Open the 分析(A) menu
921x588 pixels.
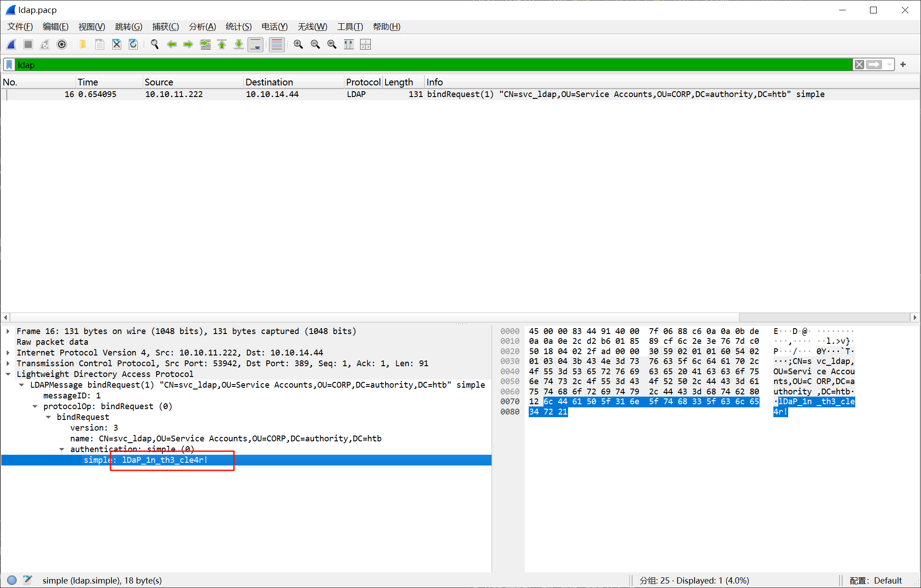(202, 27)
